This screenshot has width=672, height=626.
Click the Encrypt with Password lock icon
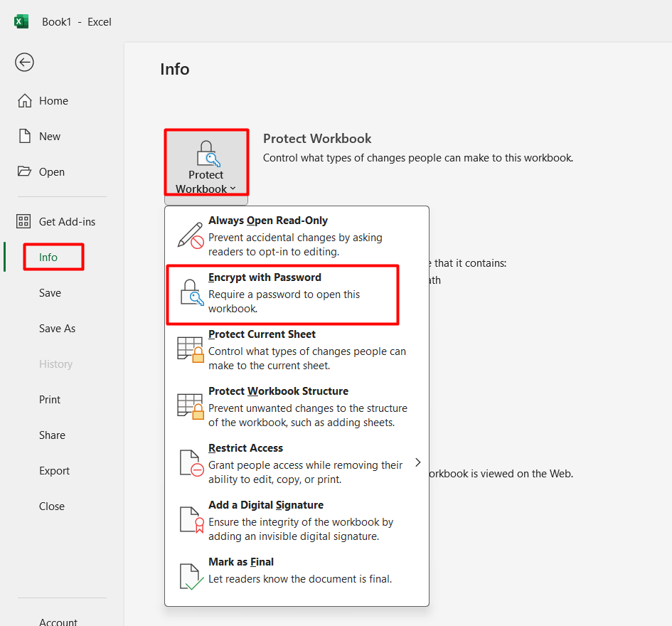click(x=191, y=292)
